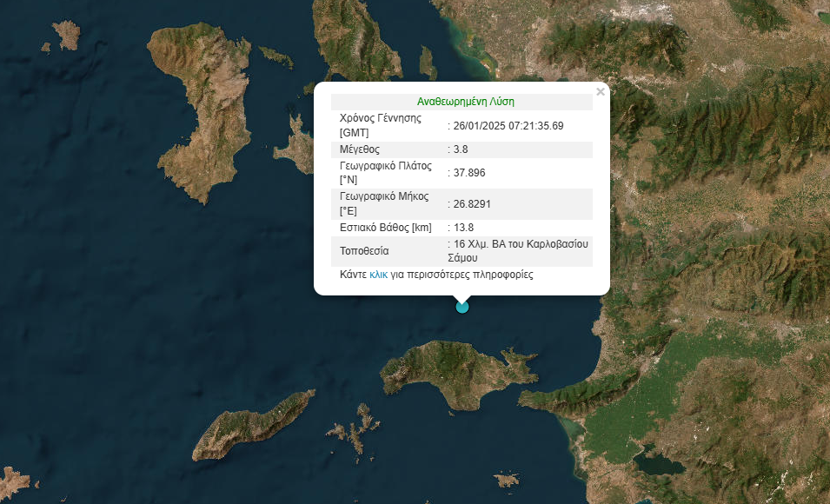Click the location text mentioning Καρλοβασίου Σάμου

click(518, 251)
